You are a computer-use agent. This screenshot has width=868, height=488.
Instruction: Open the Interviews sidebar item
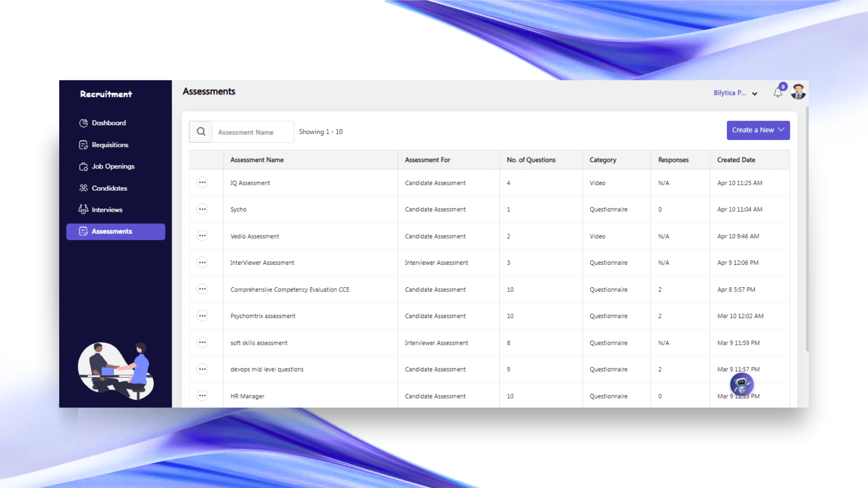[x=107, y=210]
